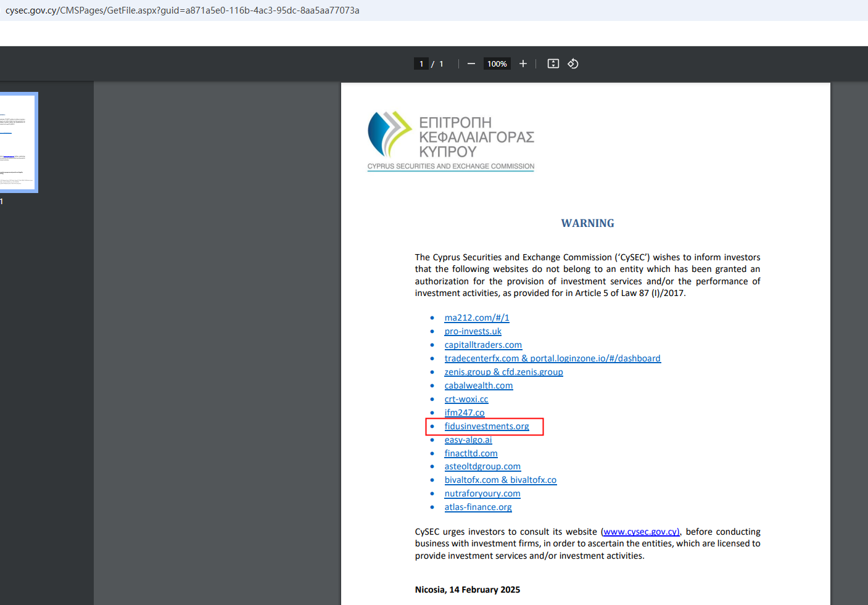Open the cabalwealth.com link

click(479, 385)
